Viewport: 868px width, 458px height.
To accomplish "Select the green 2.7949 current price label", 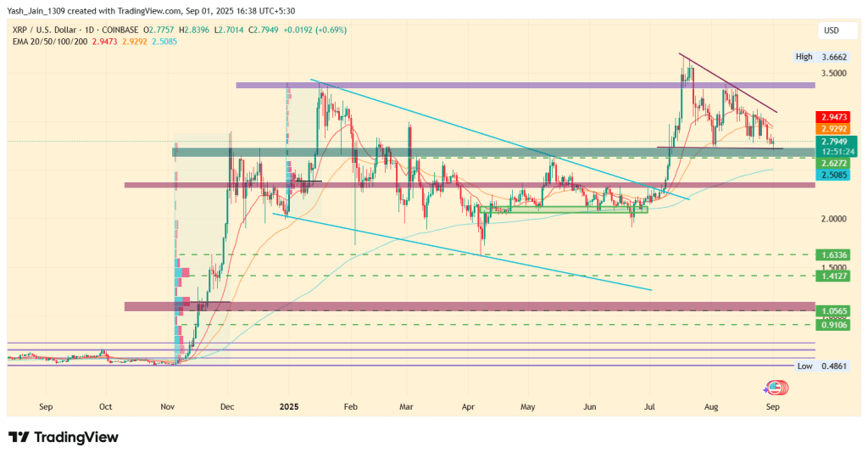I will click(x=834, y=141).
